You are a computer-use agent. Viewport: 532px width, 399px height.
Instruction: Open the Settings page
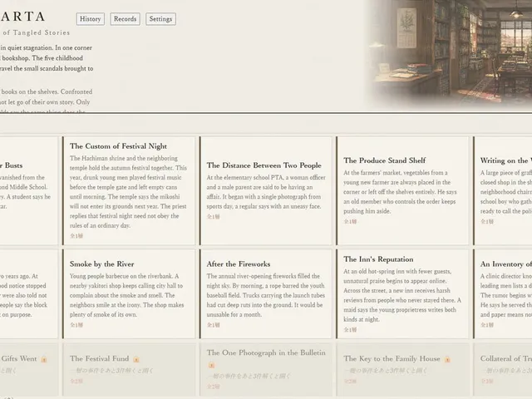[x=160, y=19]
